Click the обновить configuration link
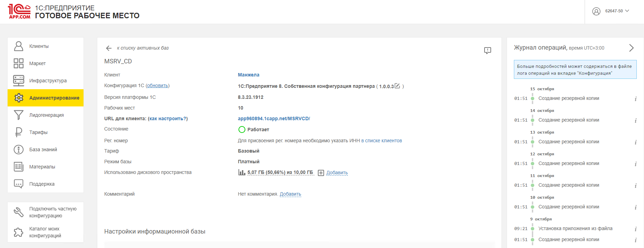The image size is (644, 248). tap(158, 85)
